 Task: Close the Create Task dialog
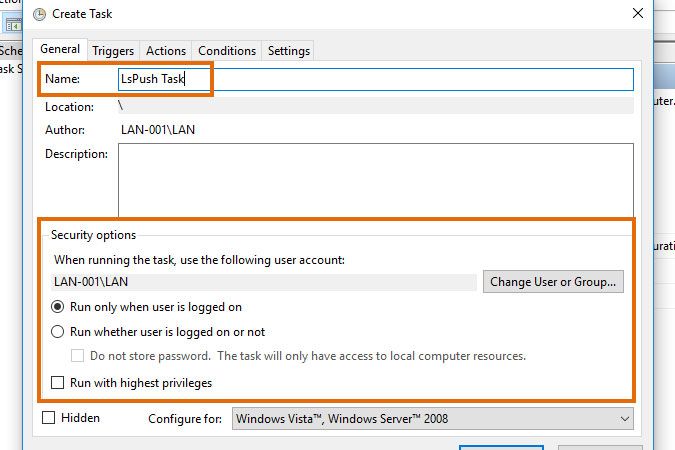[637, 14]
